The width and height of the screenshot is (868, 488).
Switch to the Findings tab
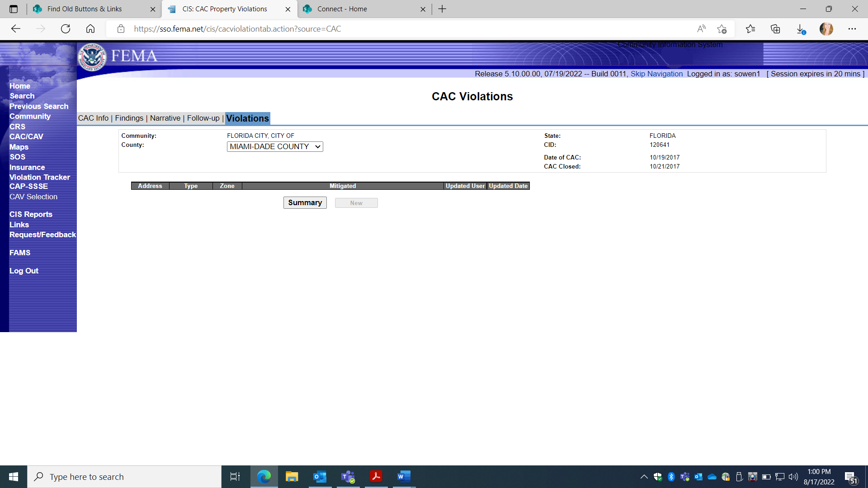pyautogui.click(x=129, y=118)
